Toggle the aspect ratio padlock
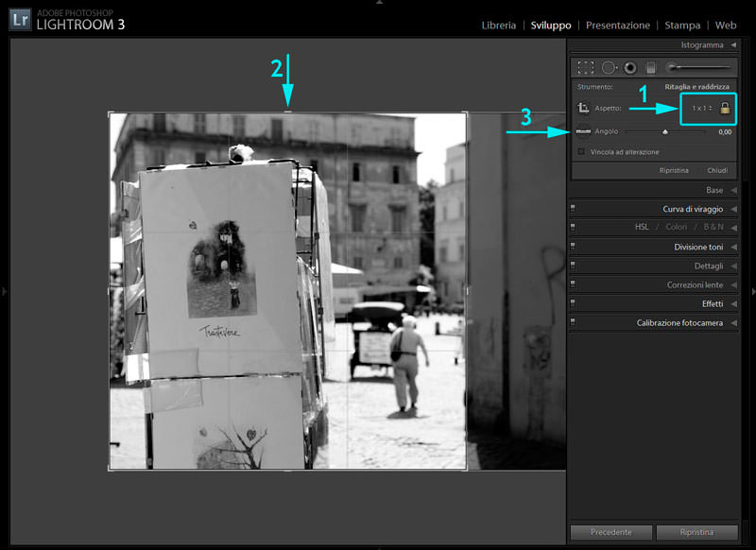 click(x=725, y=108)
